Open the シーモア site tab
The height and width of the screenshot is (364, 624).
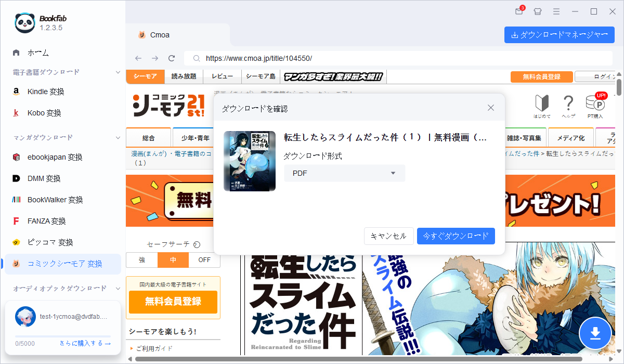click(x=145, y=76)
